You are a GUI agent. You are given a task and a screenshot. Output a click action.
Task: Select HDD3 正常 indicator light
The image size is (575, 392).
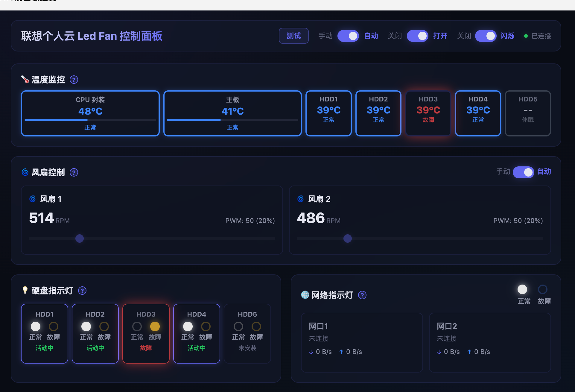click(137, 326)
